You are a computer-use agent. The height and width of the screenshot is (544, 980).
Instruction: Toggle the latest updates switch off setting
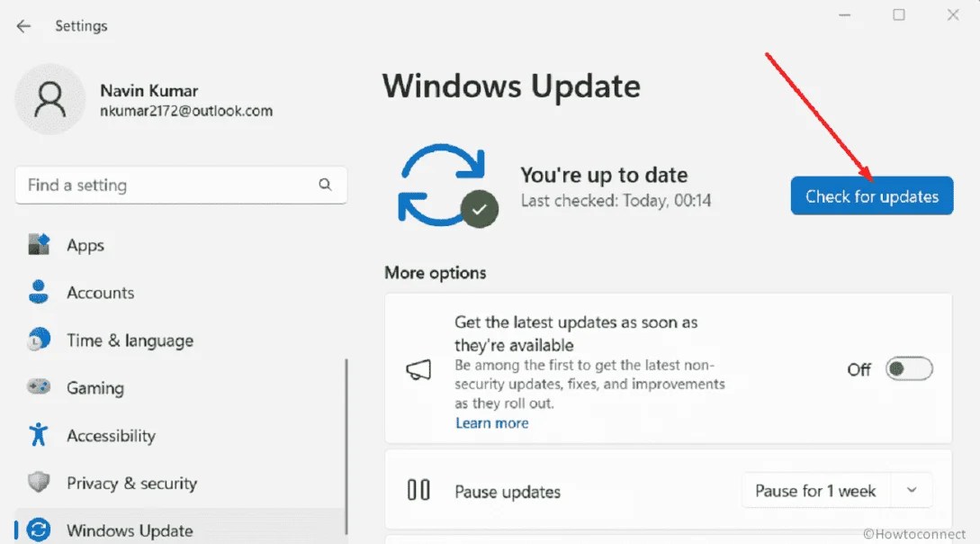pos(909,368)
